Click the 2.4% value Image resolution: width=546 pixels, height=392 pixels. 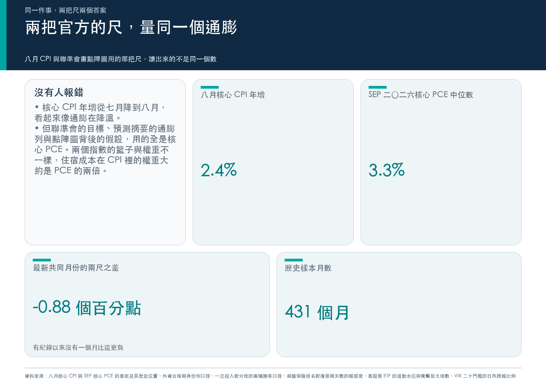(x=219, y=170)
